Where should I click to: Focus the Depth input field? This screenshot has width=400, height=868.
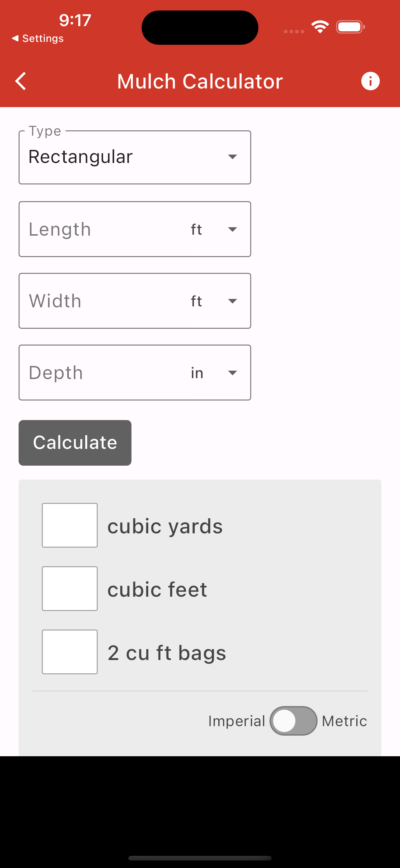101,373
